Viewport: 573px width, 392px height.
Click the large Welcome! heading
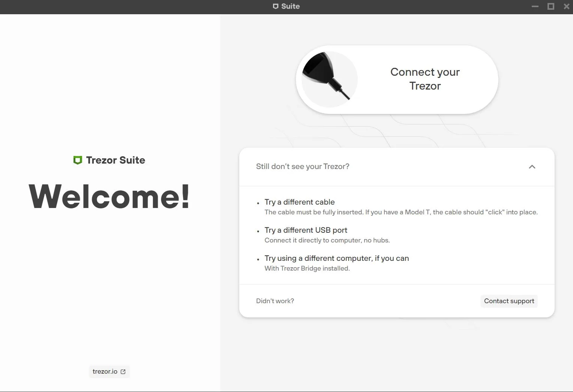(x=109, y=196)
